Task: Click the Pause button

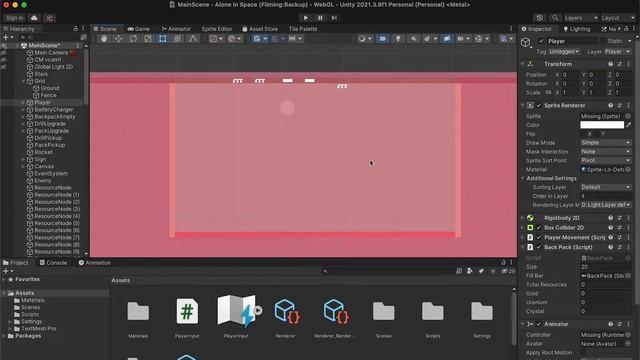Action: (320, 18)
